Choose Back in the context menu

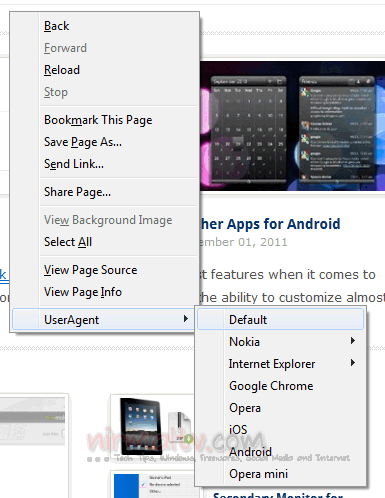(x=105, y=26)
